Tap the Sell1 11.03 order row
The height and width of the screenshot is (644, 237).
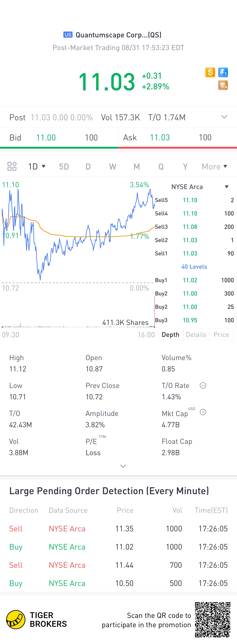pos(194,254)
